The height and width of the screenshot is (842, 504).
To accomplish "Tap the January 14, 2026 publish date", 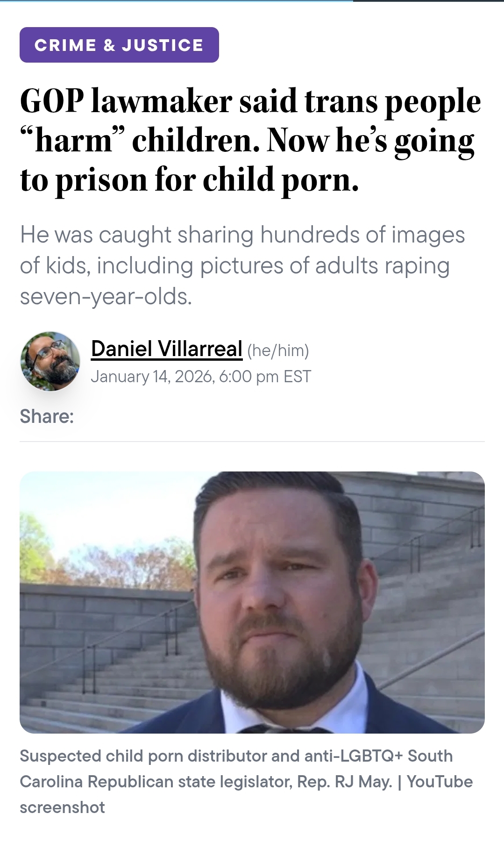I will [152, 377].
